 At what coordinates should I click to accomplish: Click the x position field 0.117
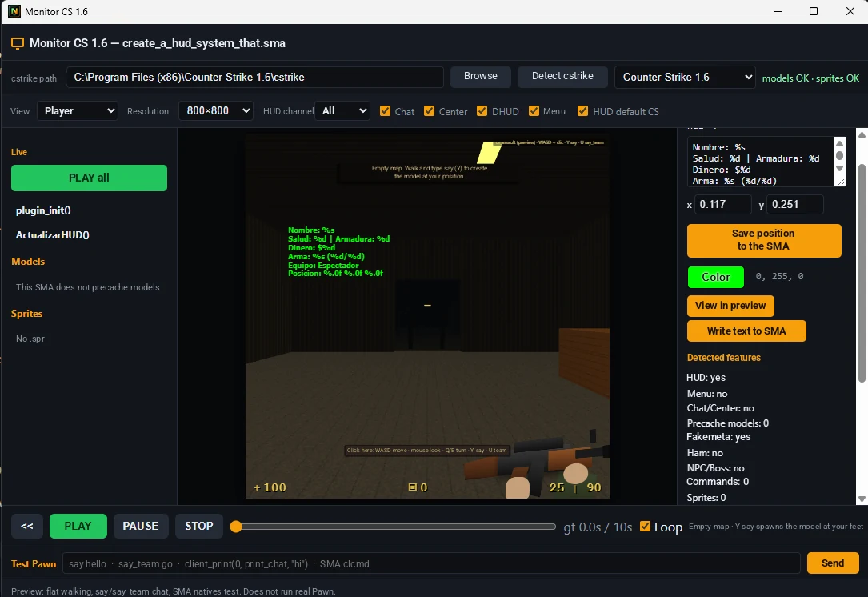(722, 204)
